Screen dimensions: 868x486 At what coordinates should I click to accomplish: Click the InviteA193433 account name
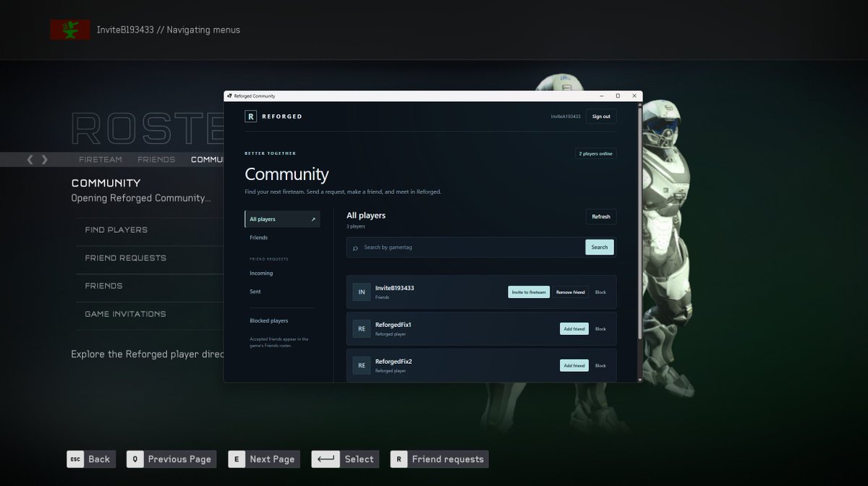point(566,116)
